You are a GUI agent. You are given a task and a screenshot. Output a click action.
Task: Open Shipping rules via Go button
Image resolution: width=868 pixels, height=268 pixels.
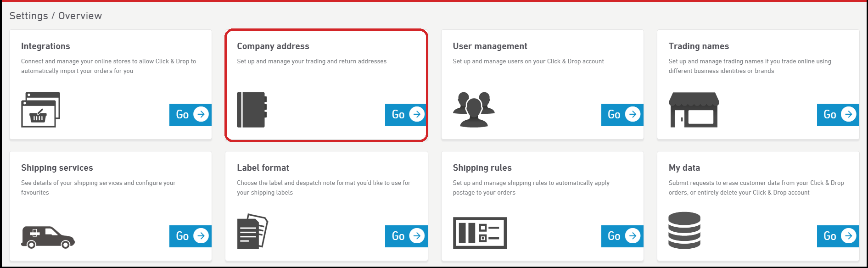pos(622,236)
